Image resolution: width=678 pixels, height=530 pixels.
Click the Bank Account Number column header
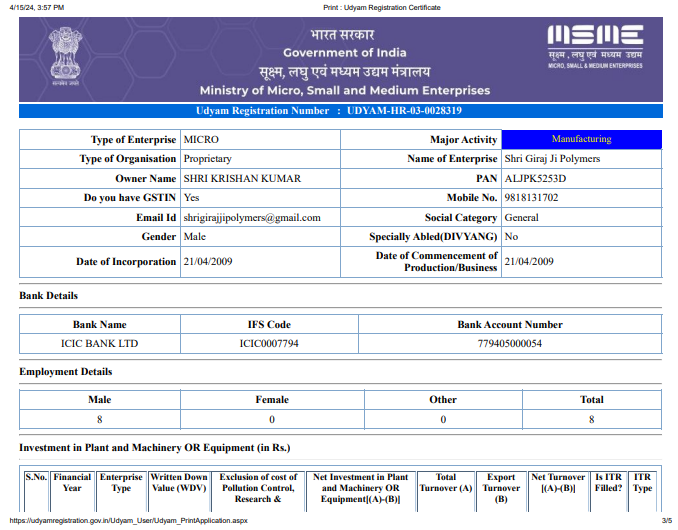coord(510,325)
